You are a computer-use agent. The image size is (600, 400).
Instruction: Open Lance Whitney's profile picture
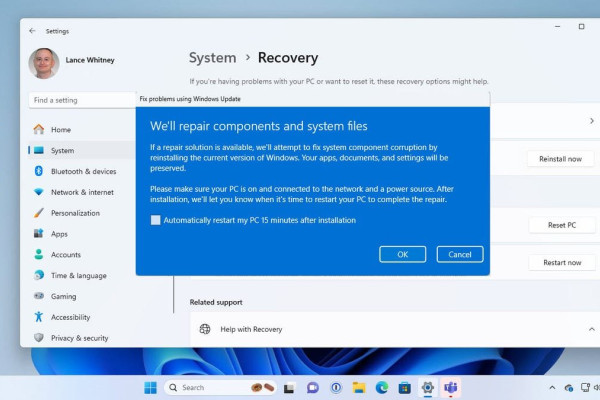[44, 63]
